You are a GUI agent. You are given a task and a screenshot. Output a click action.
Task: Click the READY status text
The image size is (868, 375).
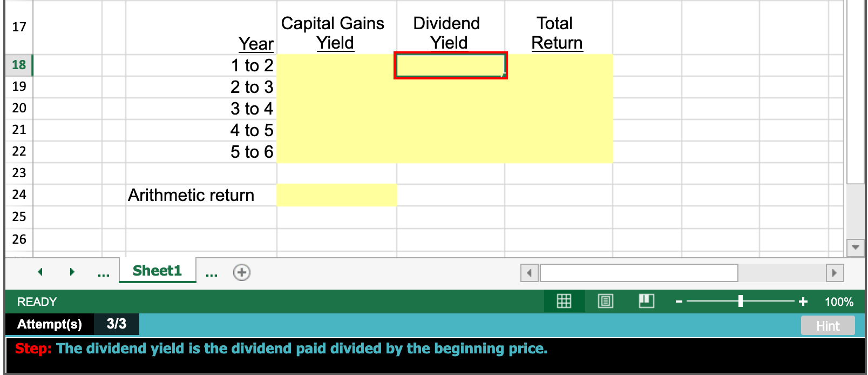point(37,302)
